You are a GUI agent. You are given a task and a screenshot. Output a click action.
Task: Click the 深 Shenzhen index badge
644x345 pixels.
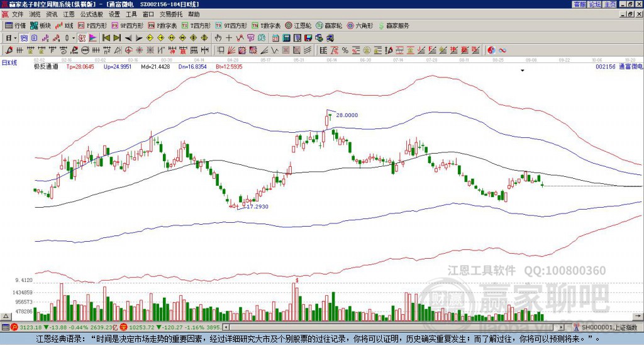click(x=123, y=327)
